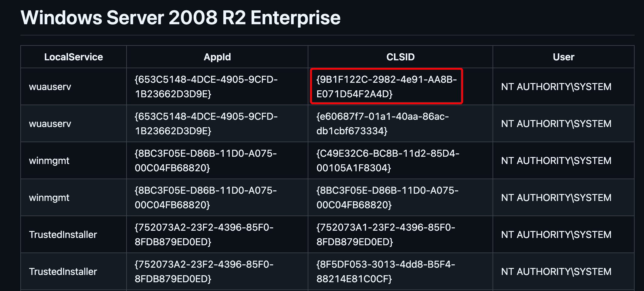The width and height of the screenshot is (644, 291).
Task: Select the CLSID starting with 8F5DF053
Action: pos(385,272)
